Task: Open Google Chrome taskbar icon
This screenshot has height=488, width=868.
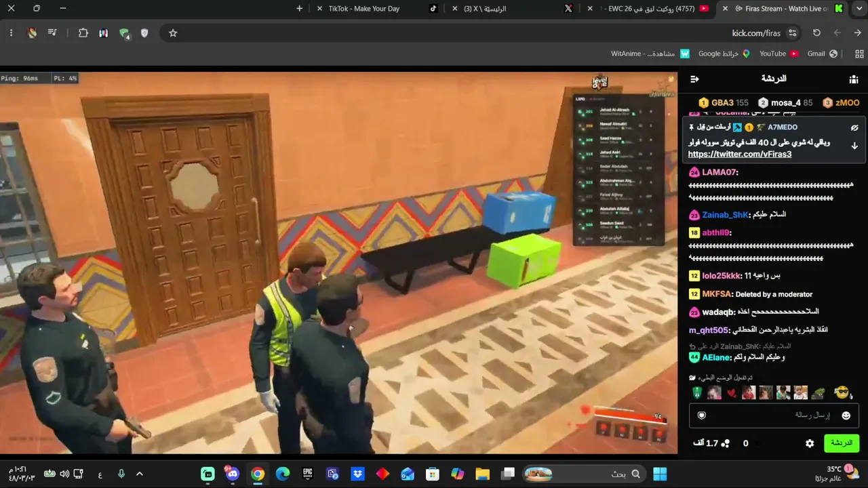Action: point(258,474)
